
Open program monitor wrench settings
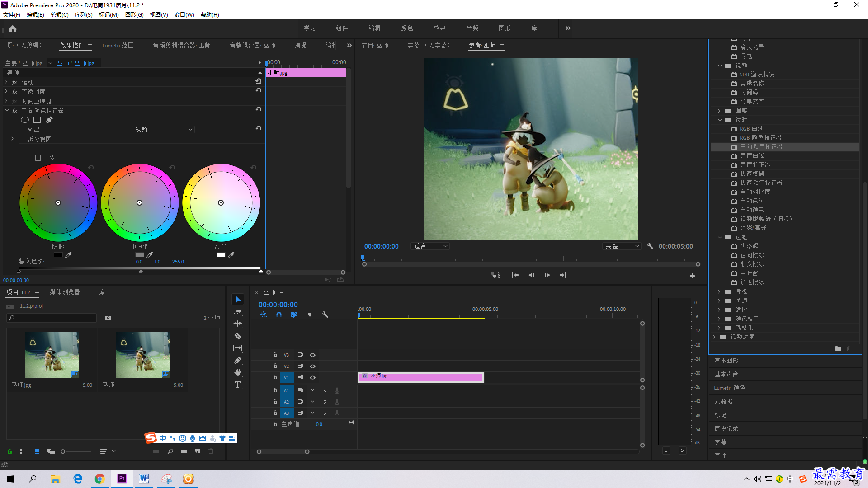click(650, 246)
